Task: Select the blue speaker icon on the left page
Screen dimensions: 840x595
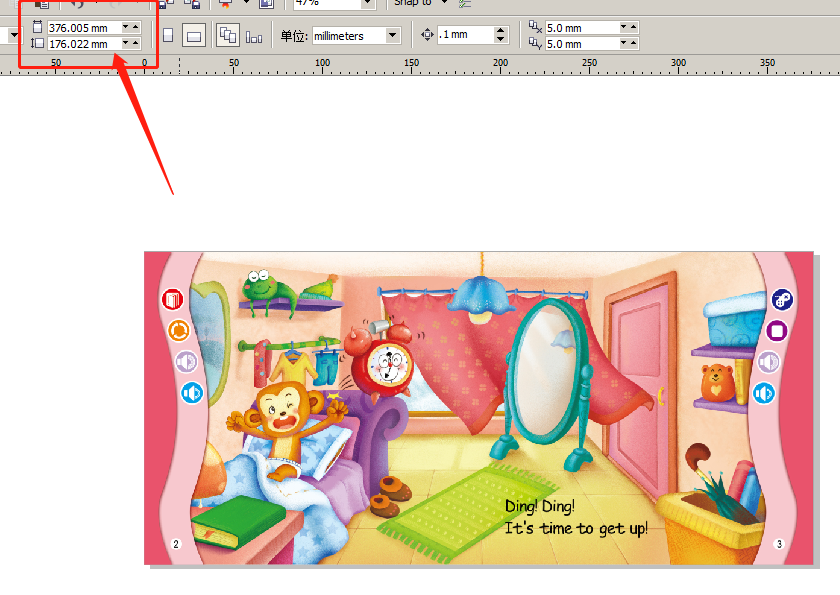Action: tap(192, 393)
